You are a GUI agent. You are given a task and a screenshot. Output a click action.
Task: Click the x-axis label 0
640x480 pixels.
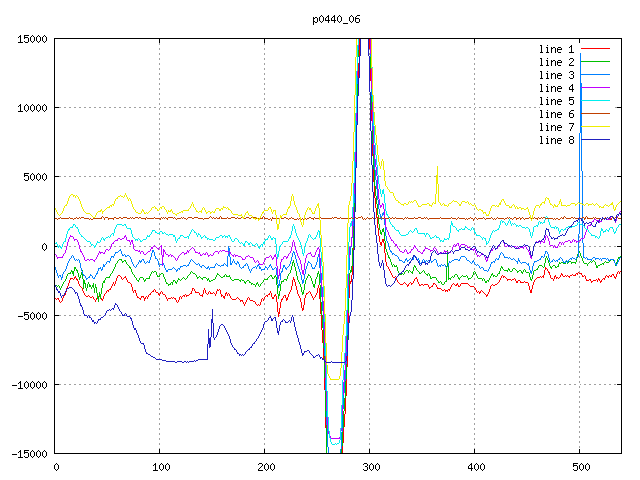click(x=56, y=467)
